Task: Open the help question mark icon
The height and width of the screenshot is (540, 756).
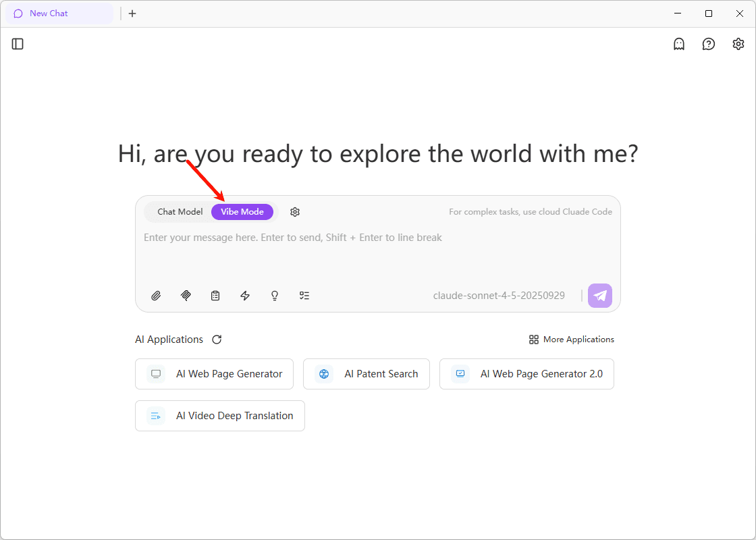Action: pyautogui.click(x=709, y=44)
